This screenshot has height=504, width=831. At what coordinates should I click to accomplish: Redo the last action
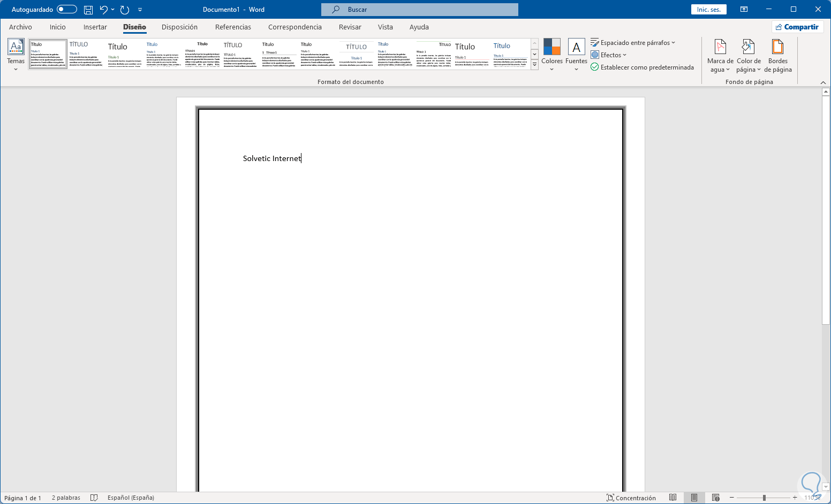pyautogui.click(x=125, y=10)
